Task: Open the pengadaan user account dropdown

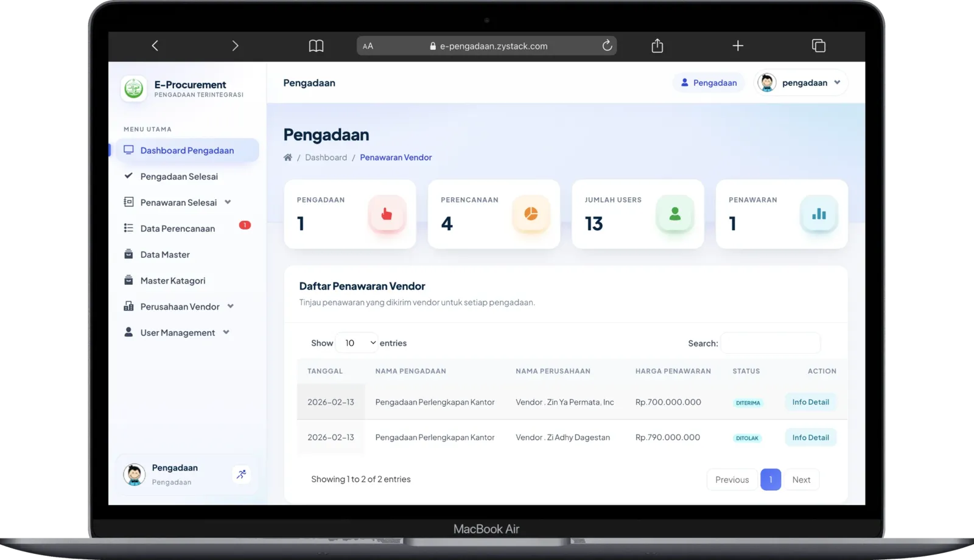Action: 801,83
